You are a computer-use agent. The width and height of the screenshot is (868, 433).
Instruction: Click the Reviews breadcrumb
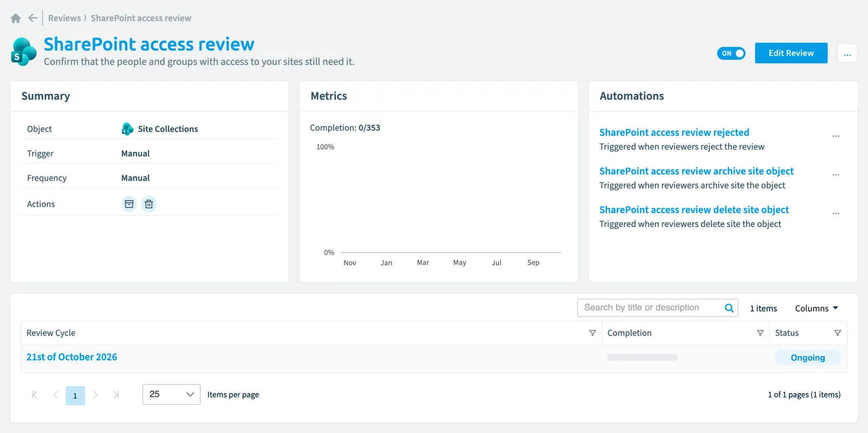64,18
